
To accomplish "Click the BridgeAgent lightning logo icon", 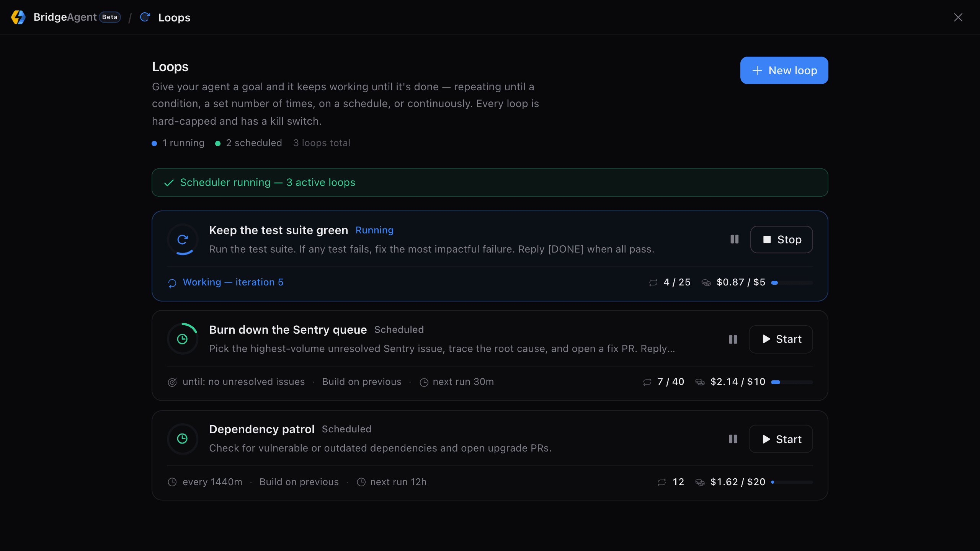I will [18, 17].
